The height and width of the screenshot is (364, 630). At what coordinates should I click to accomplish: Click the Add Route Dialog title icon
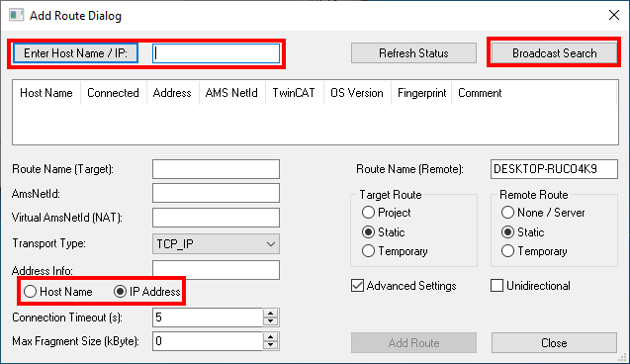pos(17,15)
